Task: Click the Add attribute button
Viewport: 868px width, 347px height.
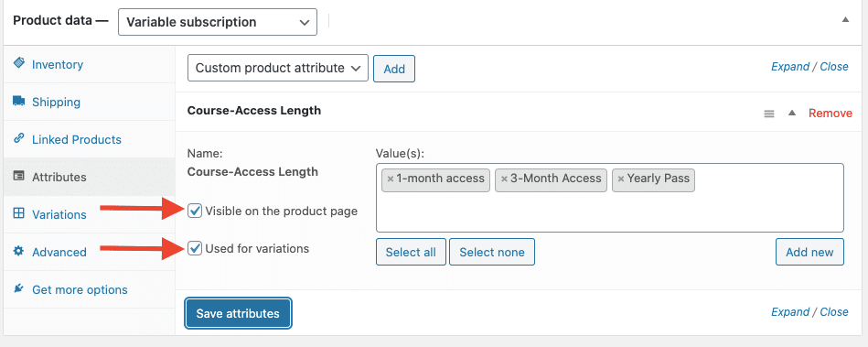Action: pyautogui.click(x=394, y=69)
